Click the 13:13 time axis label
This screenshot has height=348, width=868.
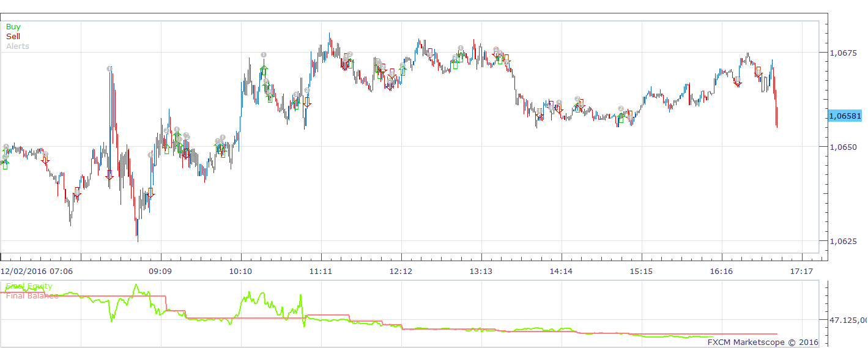coord(481,271)
